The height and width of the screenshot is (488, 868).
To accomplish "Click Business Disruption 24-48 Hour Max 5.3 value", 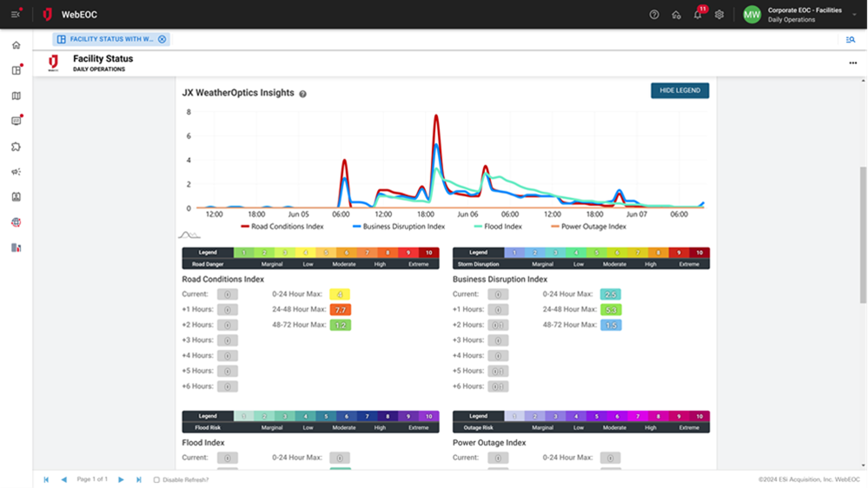I will pos(611,310).
